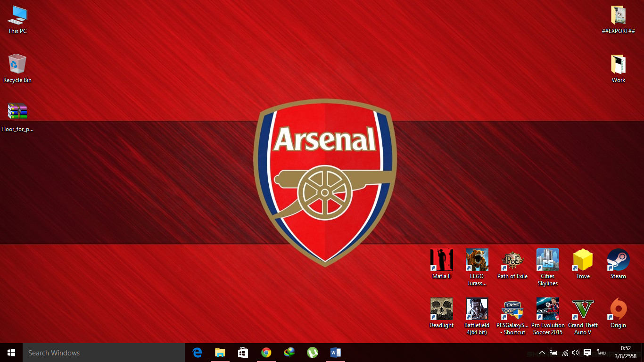The height and width of the screenshot is (362, 644).
Task: Select the Work folder on the desktop
Action: pyautogui.click(x=618, y=69)
